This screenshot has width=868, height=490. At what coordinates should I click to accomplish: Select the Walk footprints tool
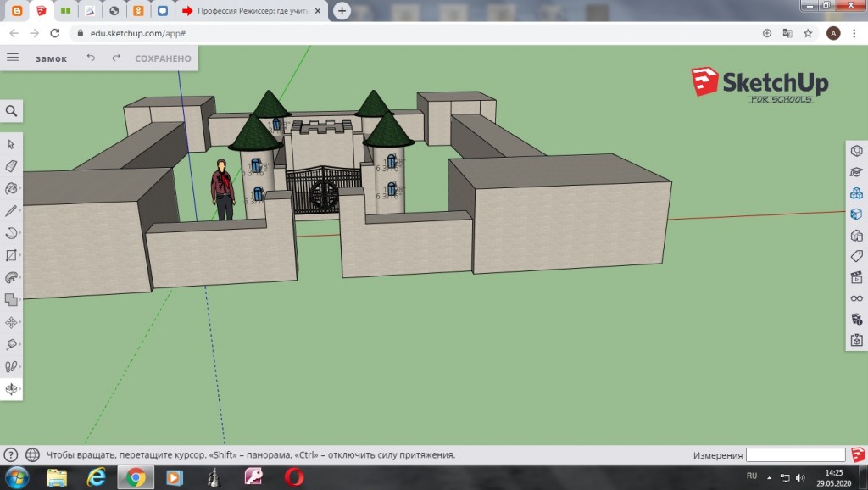pyautogui.click(x=11, y=366)
